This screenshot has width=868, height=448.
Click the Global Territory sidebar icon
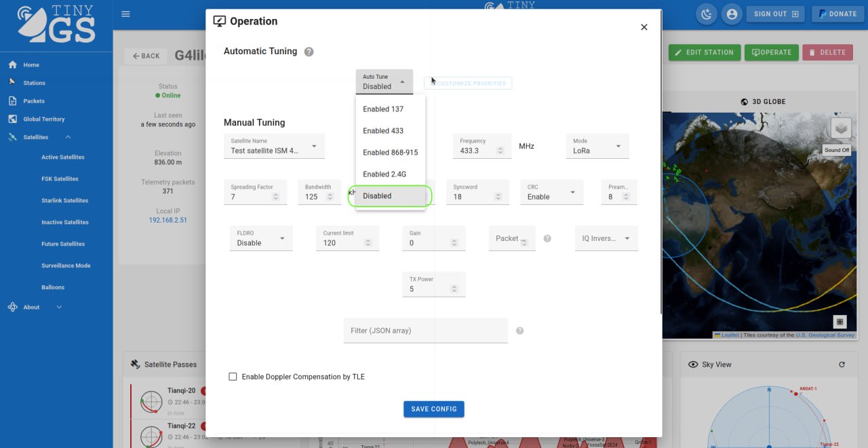12,119
